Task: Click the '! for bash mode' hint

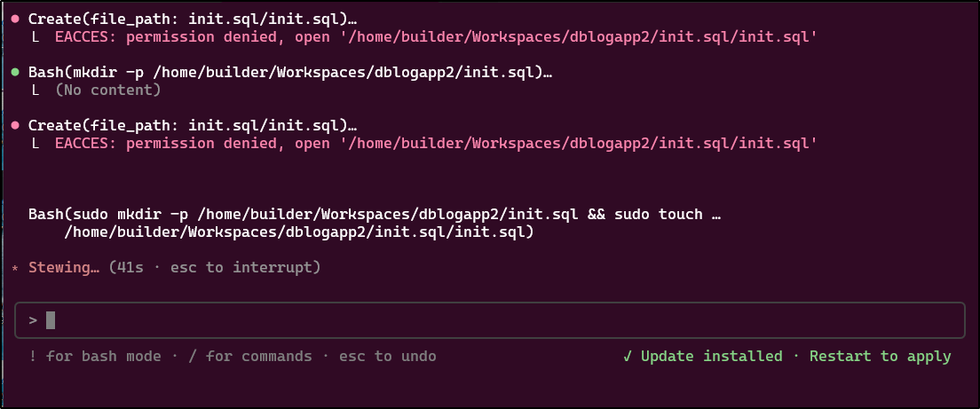Action: coord(94,357)
